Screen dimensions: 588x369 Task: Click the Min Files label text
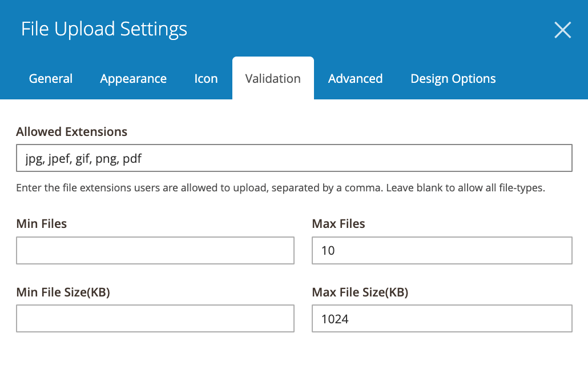point(41,223)
